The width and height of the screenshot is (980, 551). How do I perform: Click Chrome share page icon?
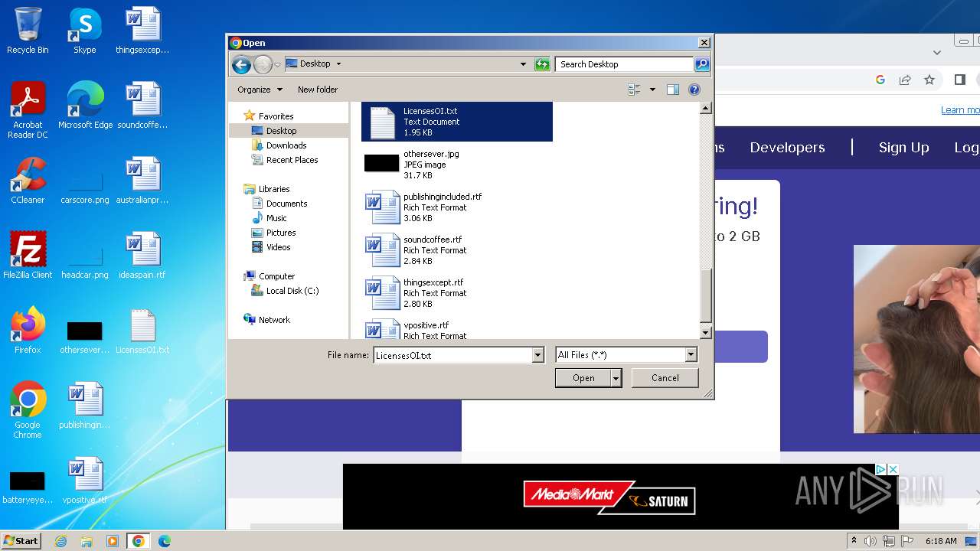coord(905,80)
